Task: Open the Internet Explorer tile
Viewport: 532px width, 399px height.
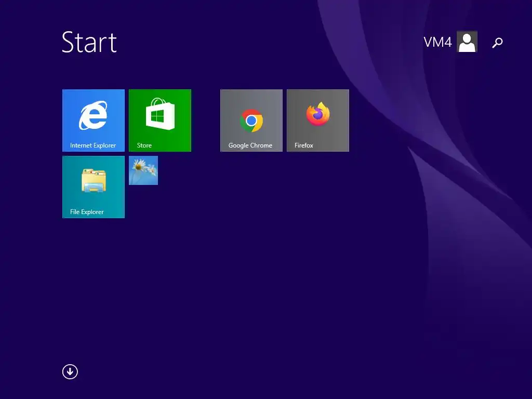Action: coord(94,121)
